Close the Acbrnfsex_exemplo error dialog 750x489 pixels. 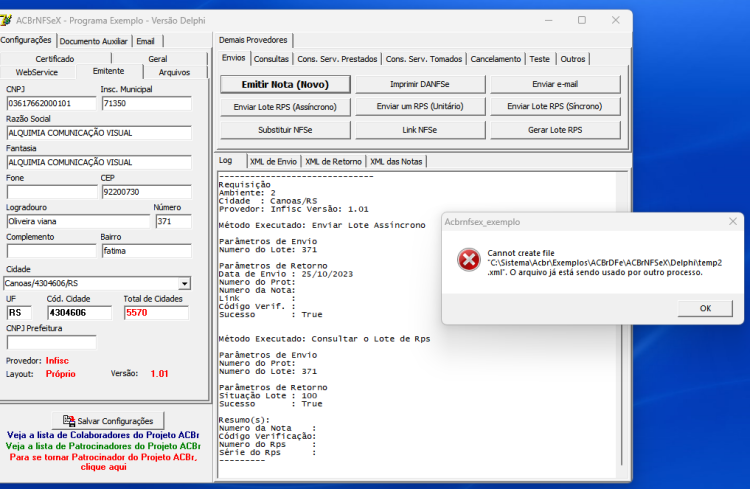(x=732, y=222)
